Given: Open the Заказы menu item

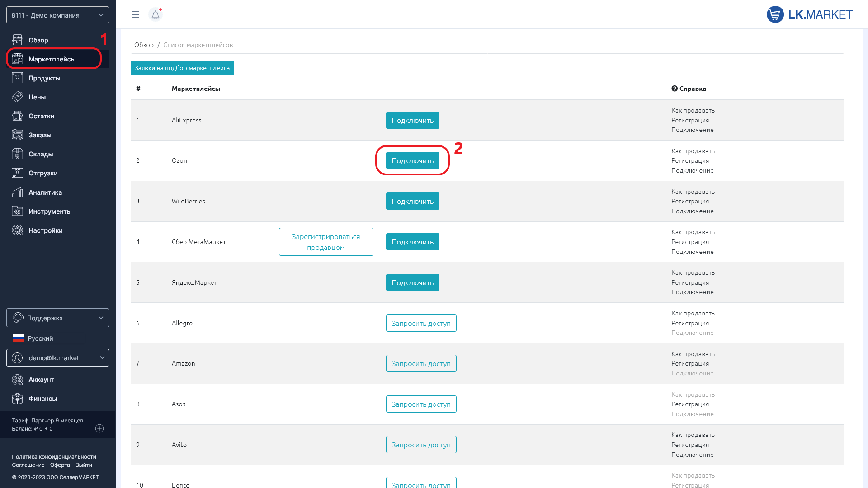Looking at the screenshot, I should [x=40, y=135].
